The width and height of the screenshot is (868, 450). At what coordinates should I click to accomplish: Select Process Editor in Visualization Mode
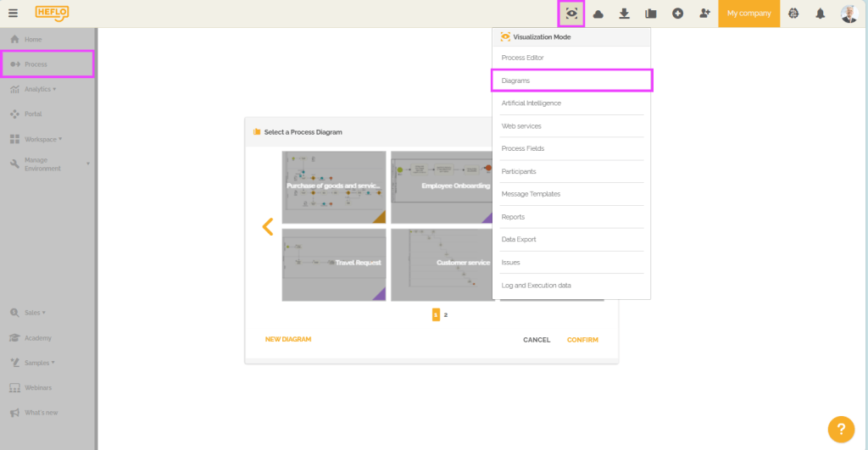571,58
